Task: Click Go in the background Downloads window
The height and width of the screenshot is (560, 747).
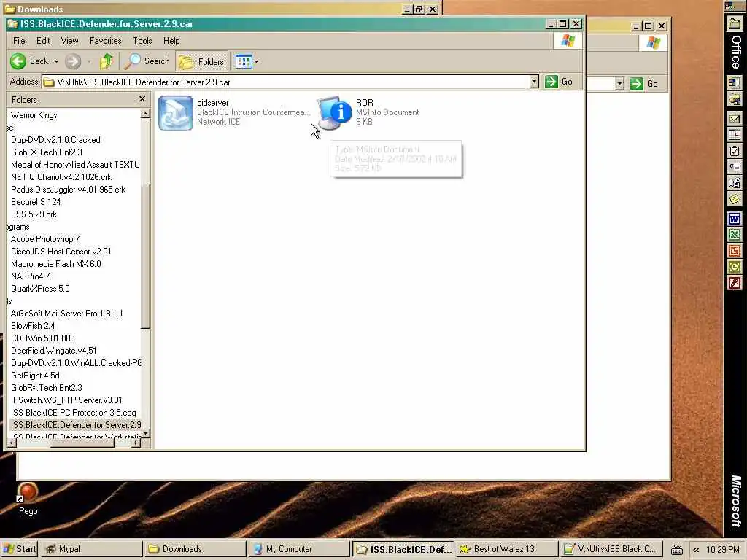Action: click(644, 84)
